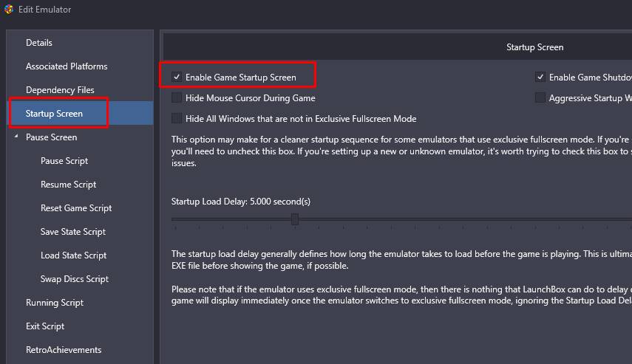Select the Startup Screen sidebar item
Viewport: 632px width, 364px height.
(x=55, y=114)
